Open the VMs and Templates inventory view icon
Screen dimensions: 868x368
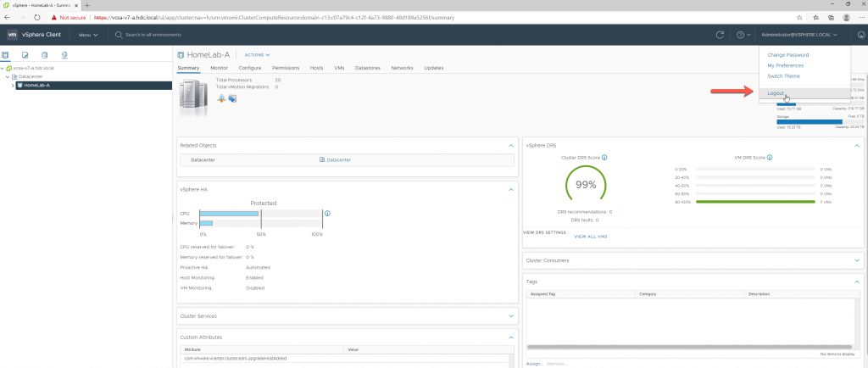coord(25,55)
